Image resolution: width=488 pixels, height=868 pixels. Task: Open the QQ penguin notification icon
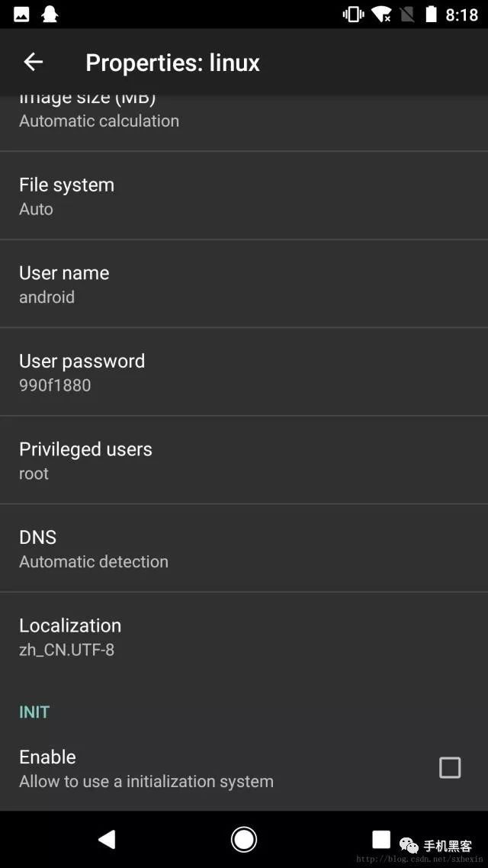[50, 14]
